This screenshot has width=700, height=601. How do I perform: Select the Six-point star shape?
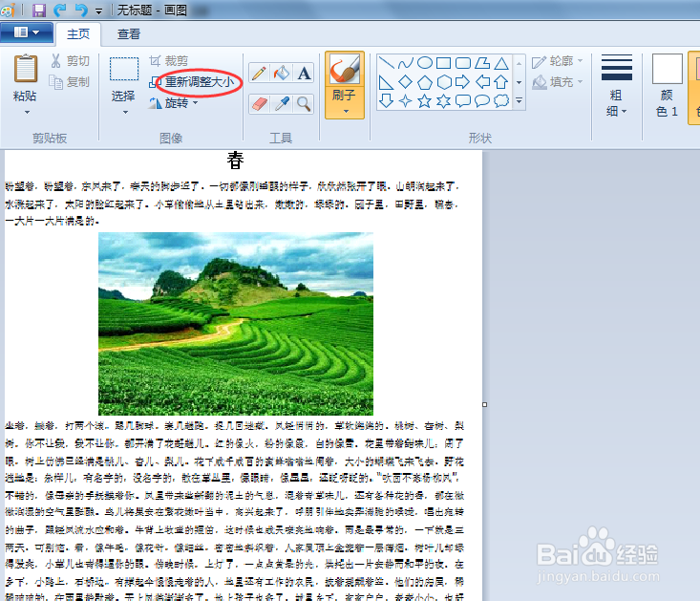[x=444, y=101]
